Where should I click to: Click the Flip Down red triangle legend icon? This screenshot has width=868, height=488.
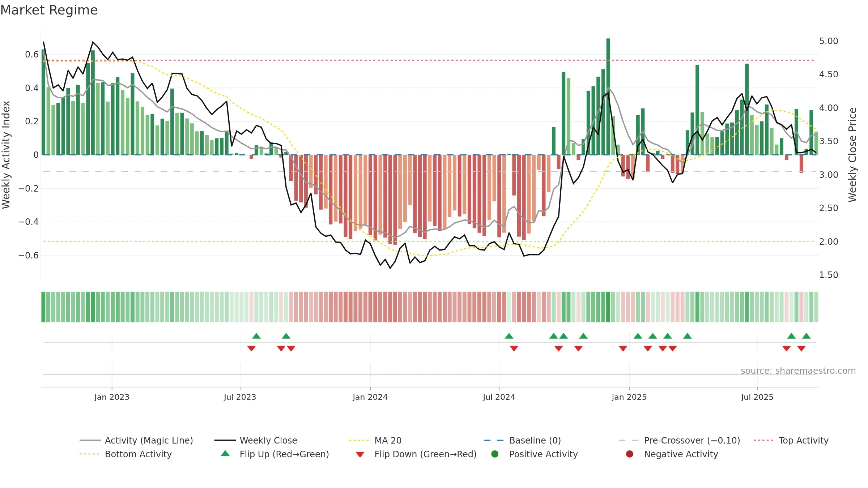[360, 455]
